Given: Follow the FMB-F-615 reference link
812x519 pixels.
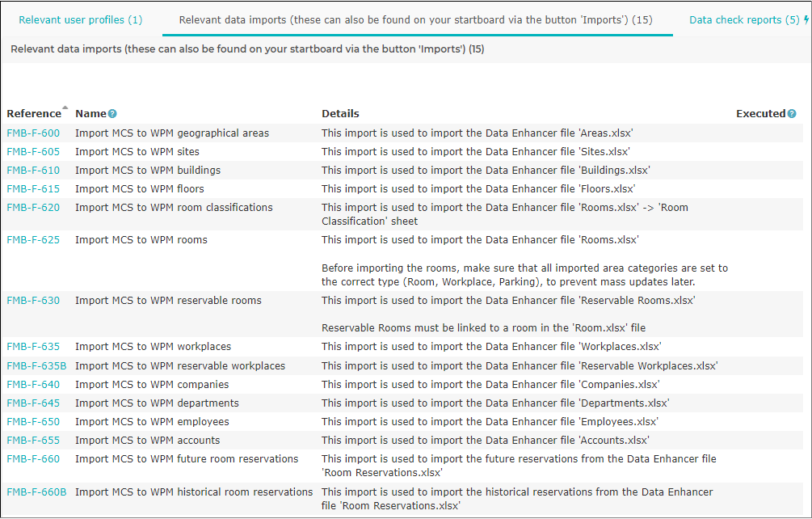Looking at the screenshot, I should (x=33, y=189).
